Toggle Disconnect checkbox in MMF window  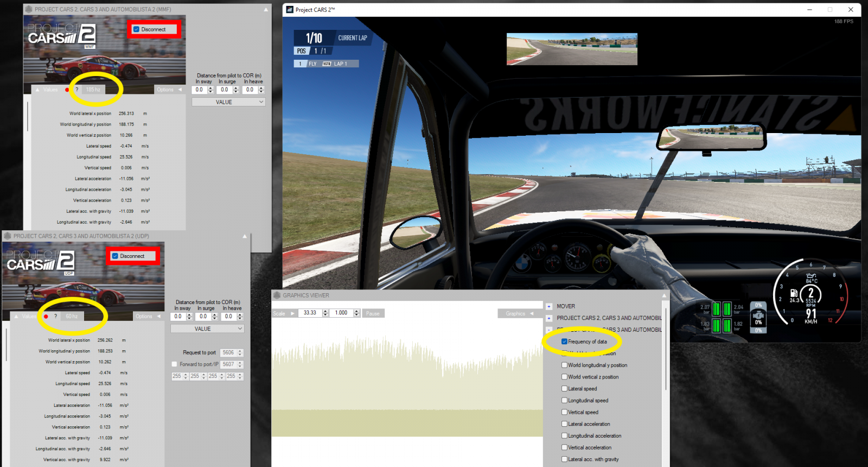[x=136, y=29]
